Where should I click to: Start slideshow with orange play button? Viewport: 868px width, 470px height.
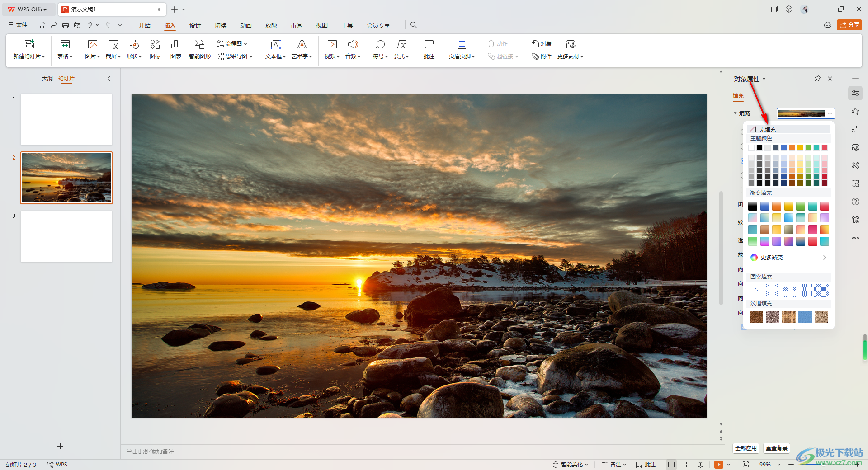718,465
